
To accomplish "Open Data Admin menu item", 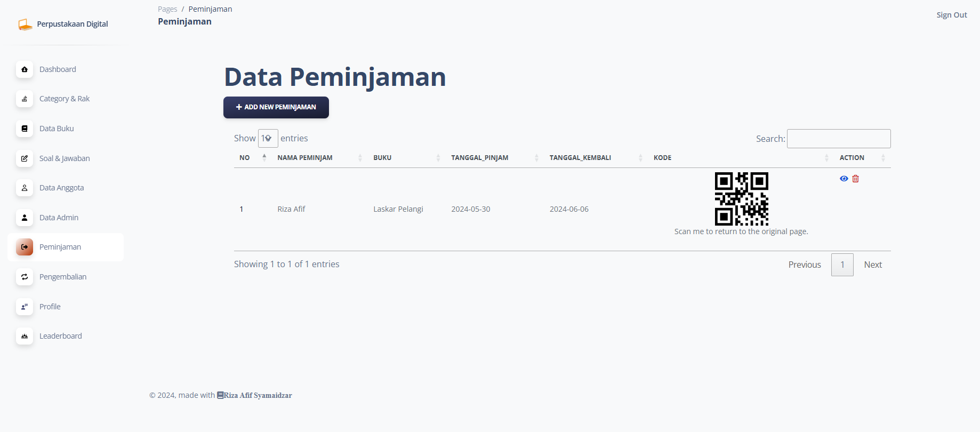I will coord(66,218).
